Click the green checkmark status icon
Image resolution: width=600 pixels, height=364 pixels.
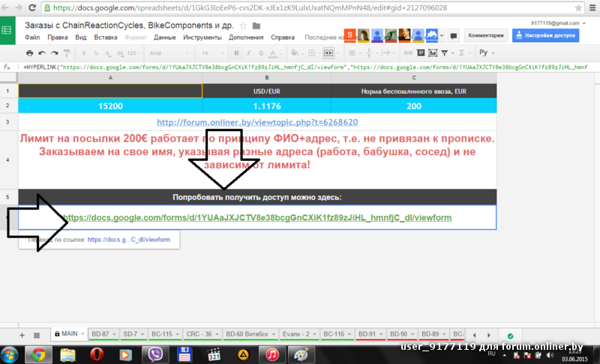510,336
